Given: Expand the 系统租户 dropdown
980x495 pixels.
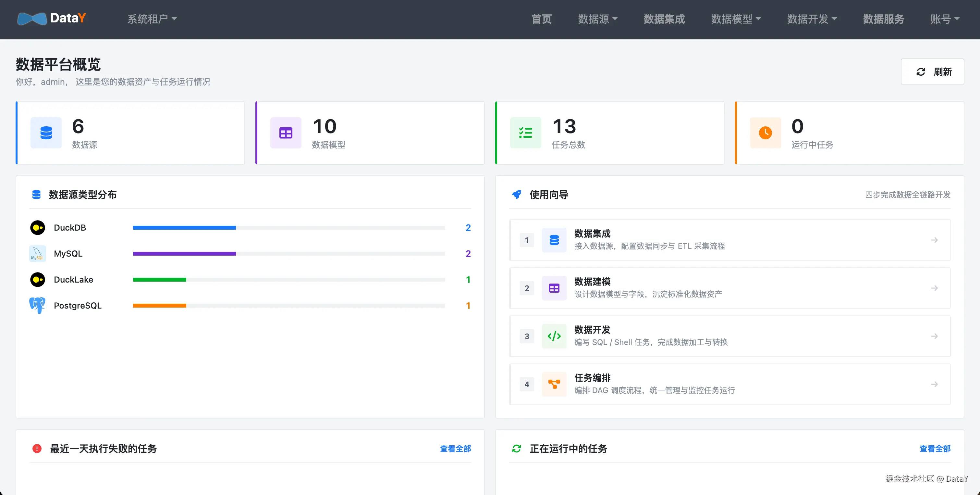Looking at the screenshot, I should point(152,19).
